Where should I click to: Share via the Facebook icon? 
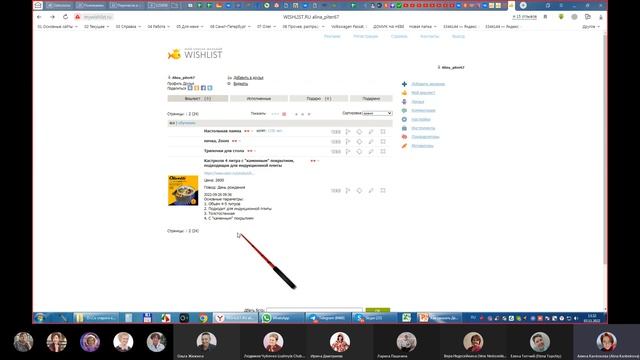pos(203,88)
